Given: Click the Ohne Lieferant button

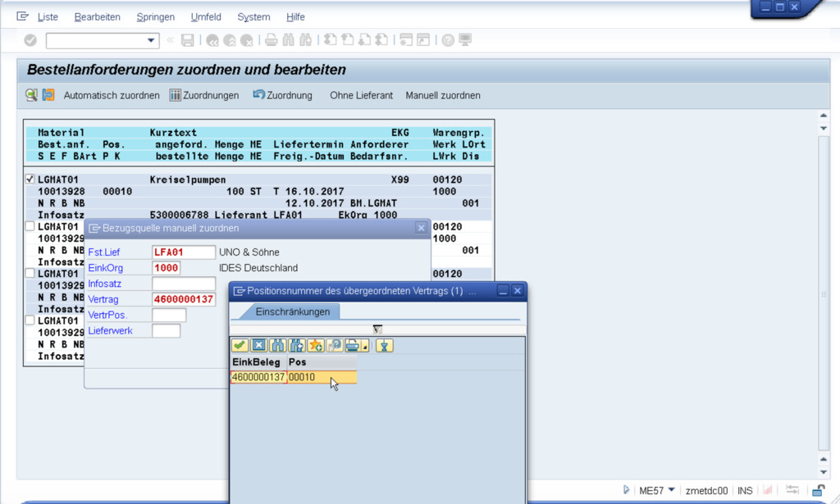Looking at the screenshot, I should pos(361,95).
